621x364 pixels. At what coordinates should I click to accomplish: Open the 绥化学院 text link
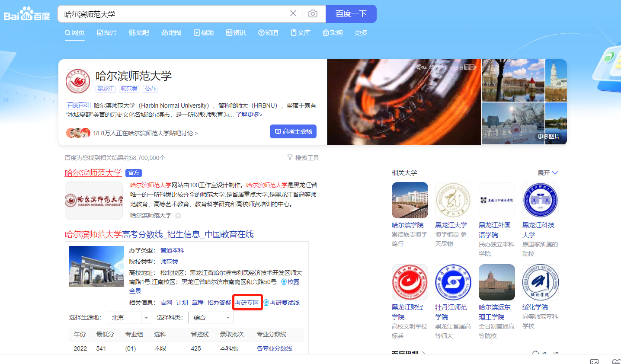click(x=535, y=307)
